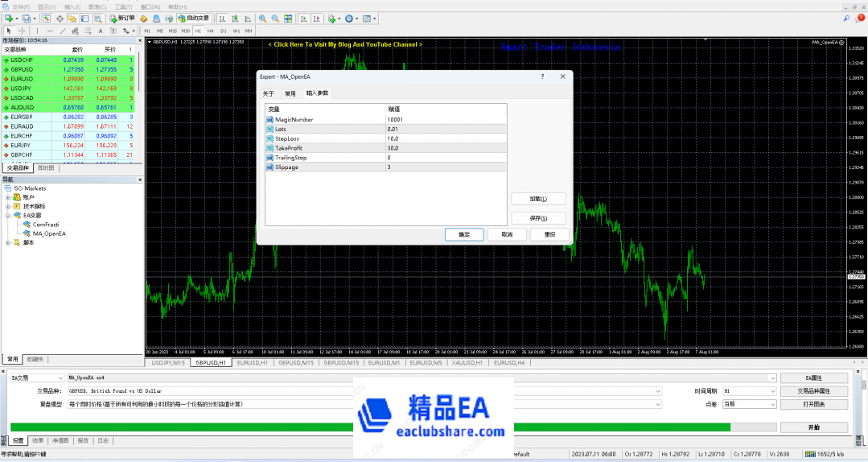The height and width of the screenshot is (462, 868).
Task: Switch to the 常用 tab in dialog
Action: click(x=290, y=93)
